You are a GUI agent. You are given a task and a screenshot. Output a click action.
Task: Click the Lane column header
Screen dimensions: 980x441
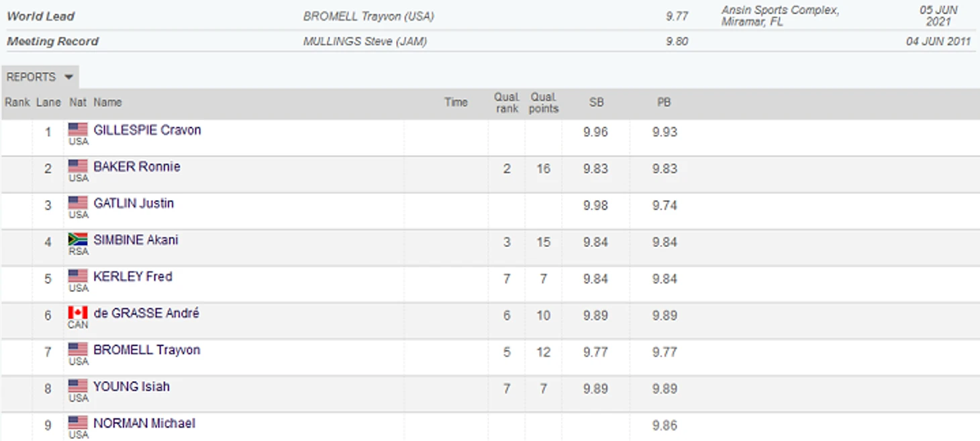(48, 103)
